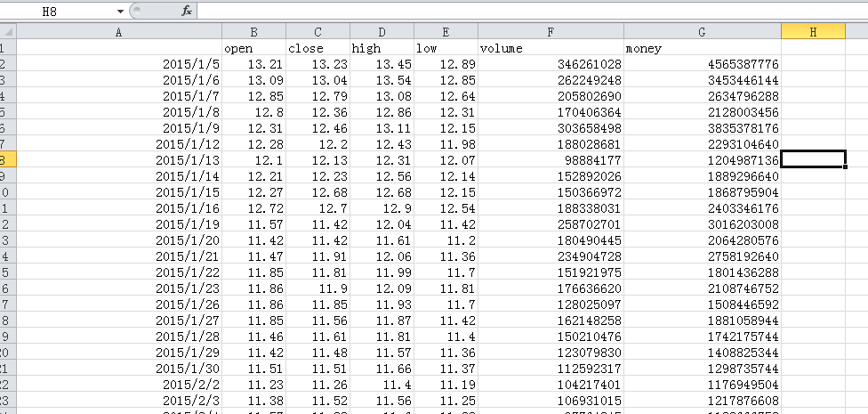Image resolution: width=868 pixels, height=414 pixels.
Task: Click low value 12.07
Action: tap(446, 160)
